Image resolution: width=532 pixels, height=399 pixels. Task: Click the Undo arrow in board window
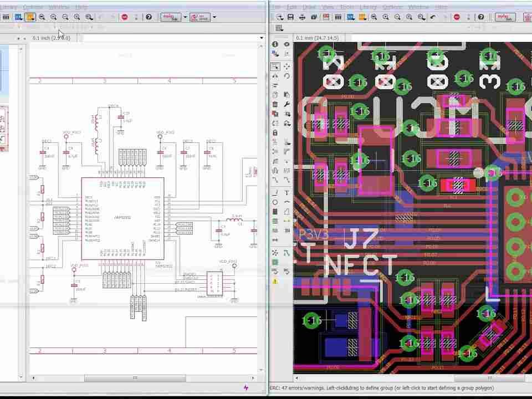[x=433, y=17]
